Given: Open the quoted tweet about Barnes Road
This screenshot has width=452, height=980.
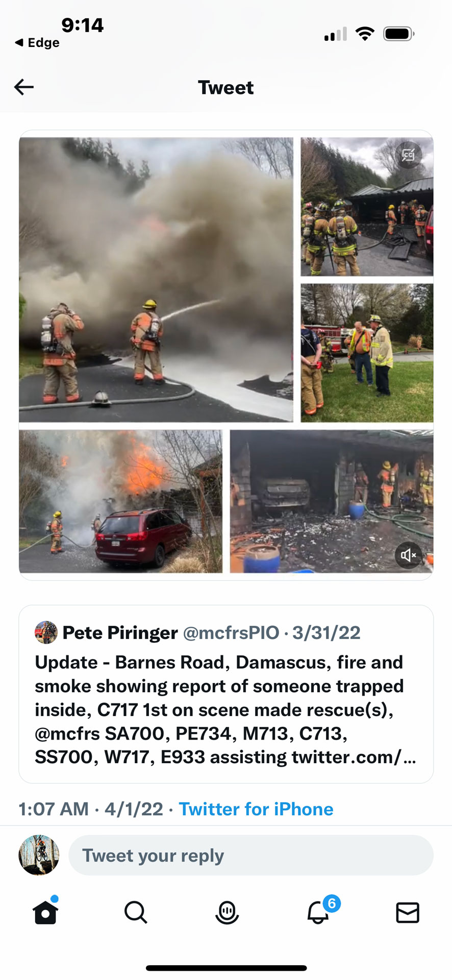Looking at the screenshot, I should pyautogui.click(x=226, y=694).
